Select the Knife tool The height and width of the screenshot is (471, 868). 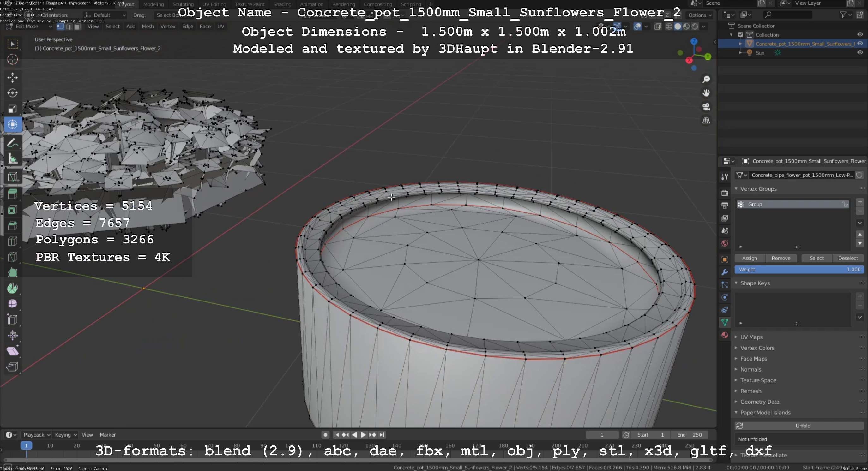click(x=12, y=257)
